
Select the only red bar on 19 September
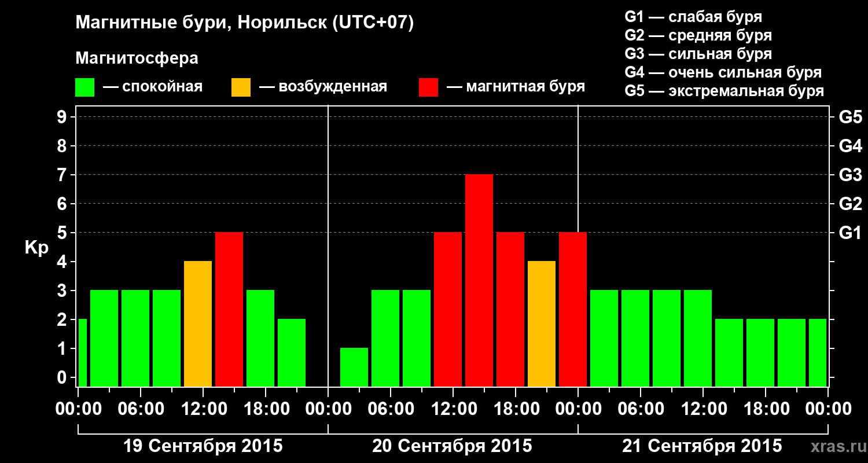[x=229, y=309]
